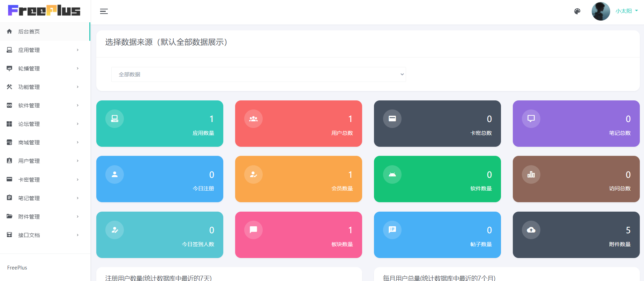
Task: Toggle the sidebar with the hamburger icon
Action: pyautogui.click(x=104, y=12)
